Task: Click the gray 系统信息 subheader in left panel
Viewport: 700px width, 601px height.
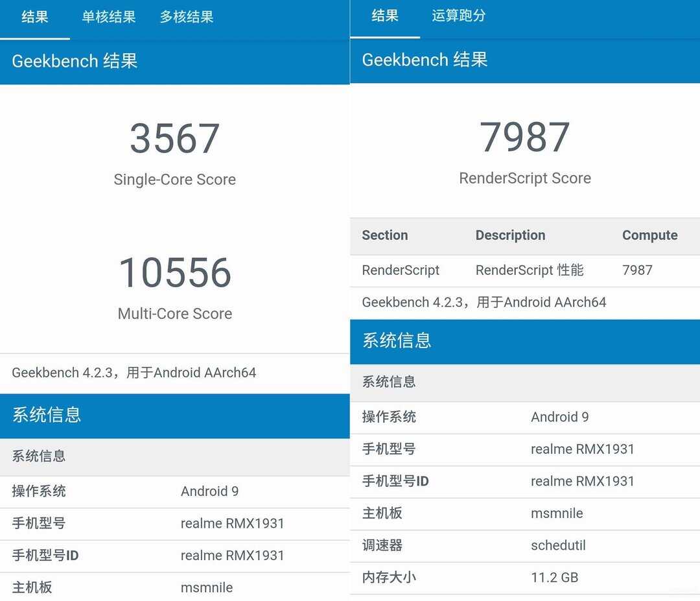Action: (39, 456)
